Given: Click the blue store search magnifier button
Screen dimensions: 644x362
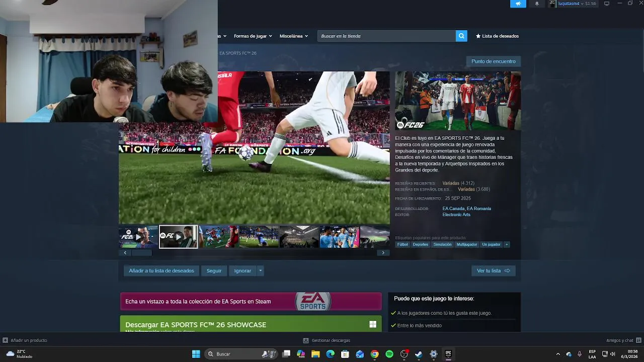Looking at the screenshot, I should point(461,36).
